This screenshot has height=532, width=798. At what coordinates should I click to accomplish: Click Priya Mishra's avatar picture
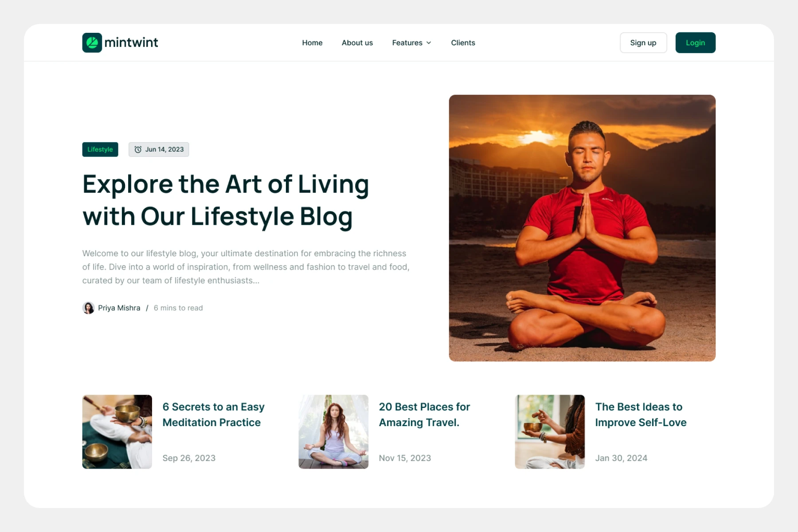(89, 308)
